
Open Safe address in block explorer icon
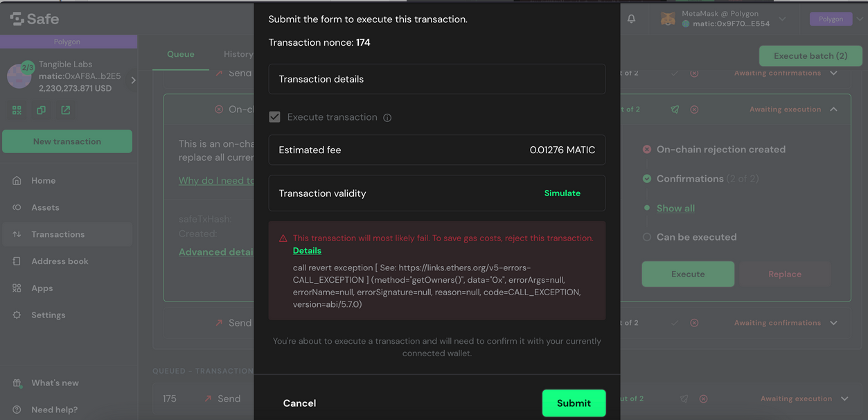coord(66,110)
